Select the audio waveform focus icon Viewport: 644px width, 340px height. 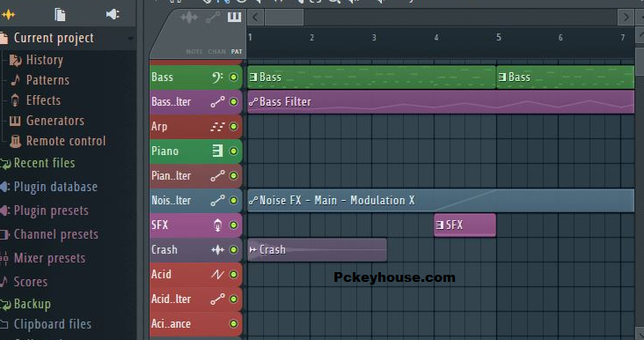click(x=188, y=18)
